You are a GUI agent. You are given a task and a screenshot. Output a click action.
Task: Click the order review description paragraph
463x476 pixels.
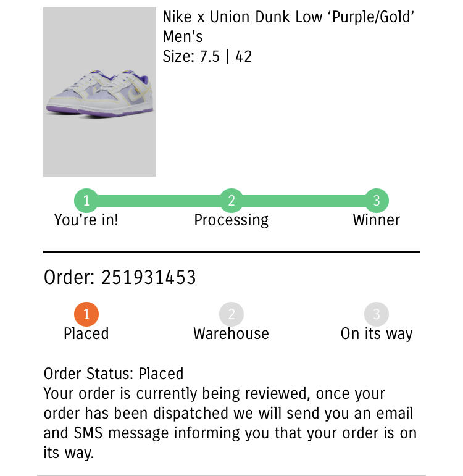click(230, 423)
